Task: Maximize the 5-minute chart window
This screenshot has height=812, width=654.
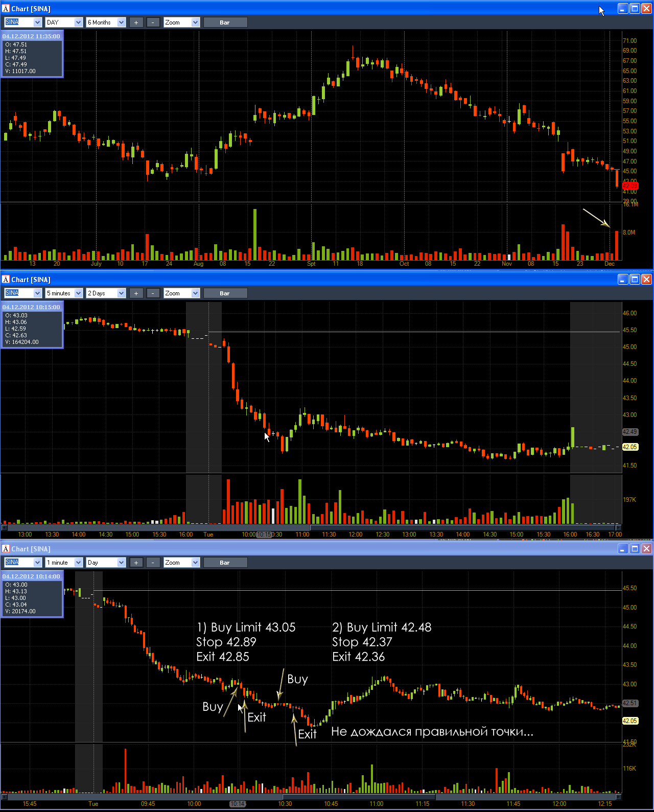Action: click(635, 280)
